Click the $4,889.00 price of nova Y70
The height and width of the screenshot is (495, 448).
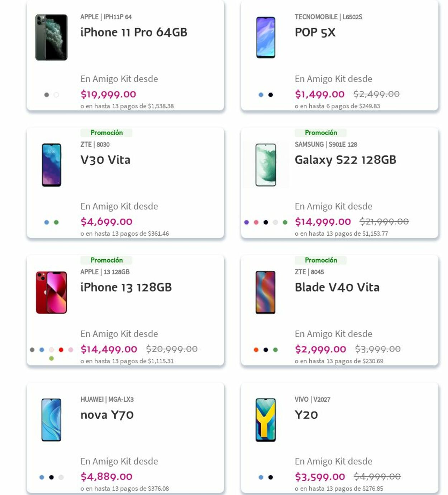106,477
